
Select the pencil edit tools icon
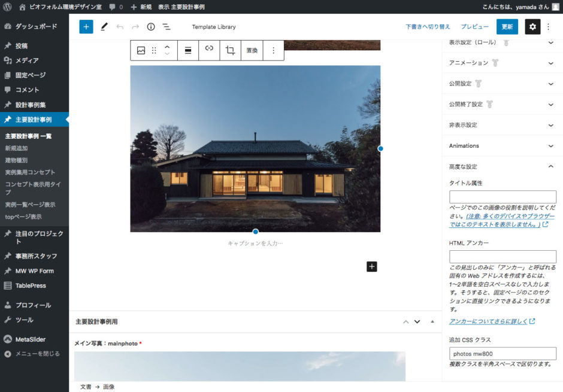[104, 26]
